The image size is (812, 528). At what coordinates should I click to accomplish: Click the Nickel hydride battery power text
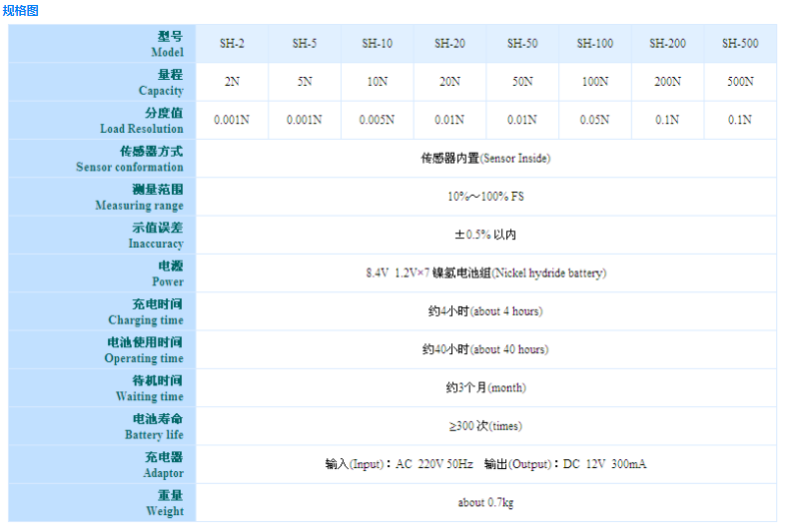[x=485, y=272]
